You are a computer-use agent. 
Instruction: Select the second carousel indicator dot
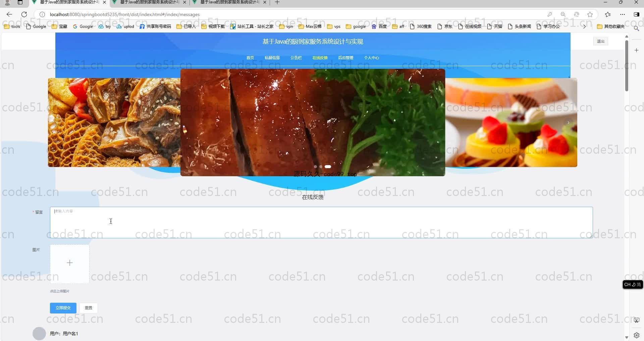pos(321,166)
